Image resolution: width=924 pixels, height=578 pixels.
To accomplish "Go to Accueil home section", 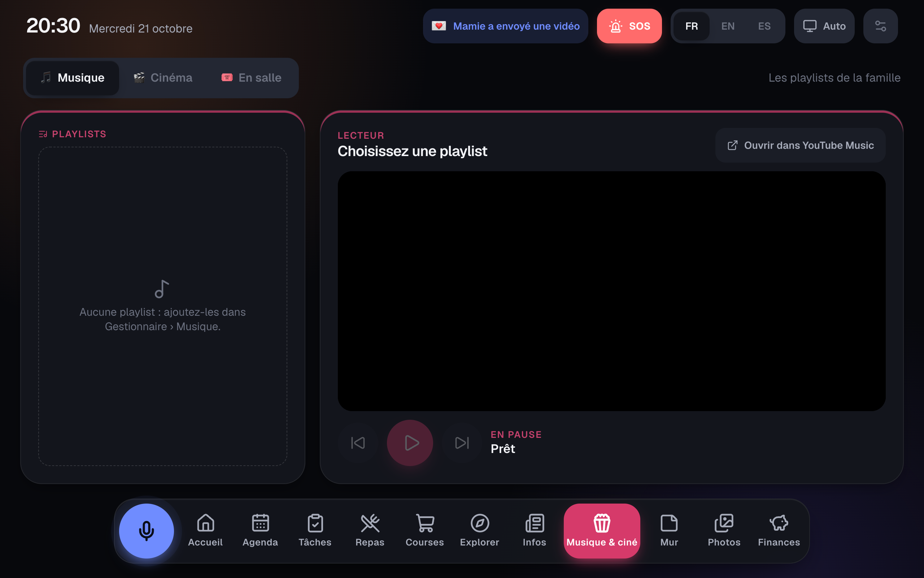I will tap(205, 531).
